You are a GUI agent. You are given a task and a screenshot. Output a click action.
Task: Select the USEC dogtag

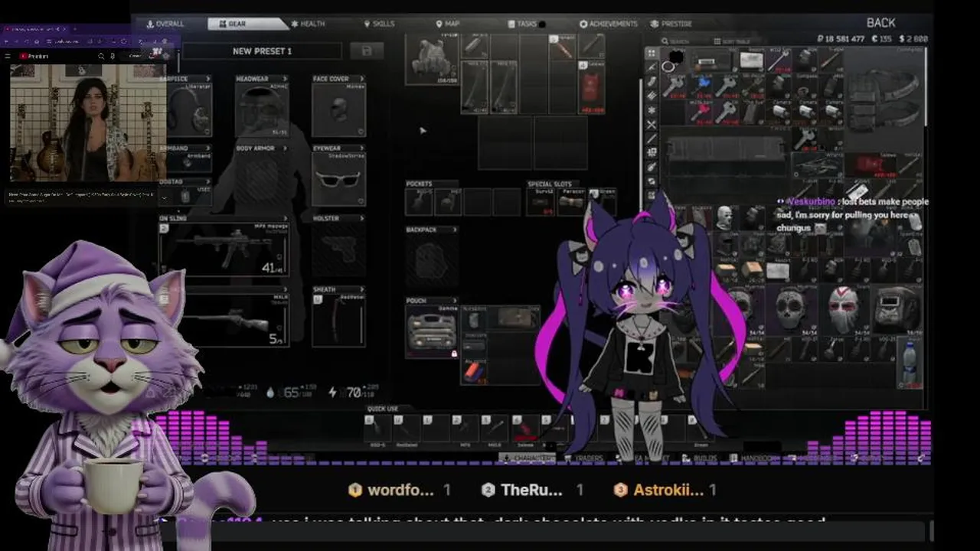click(x=185, y=196)
